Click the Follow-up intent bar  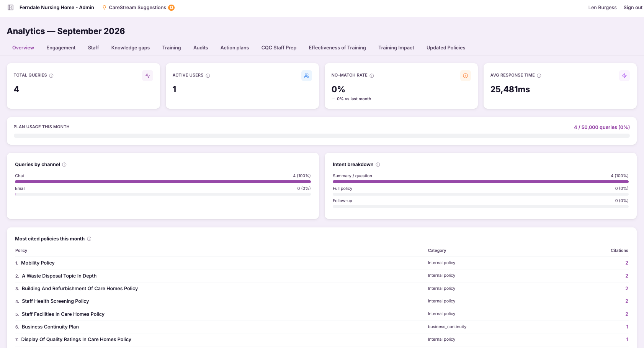point(481,207)
